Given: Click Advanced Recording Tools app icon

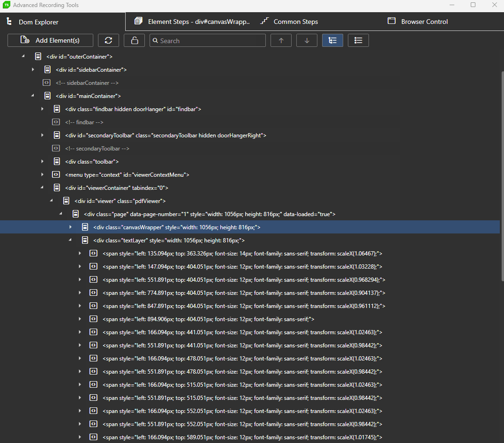Looking at the screenshot, I should [x=7, y=5].
